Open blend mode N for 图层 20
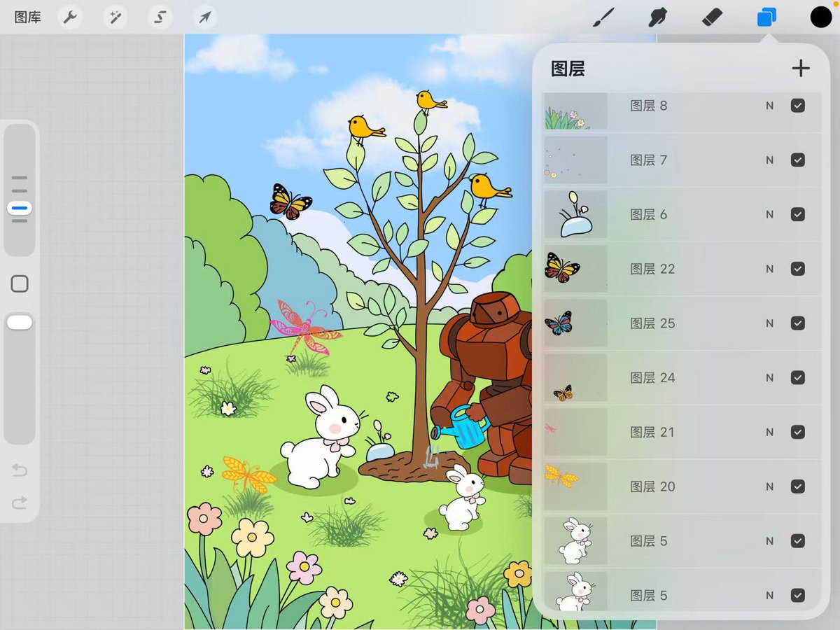The width and height of the screenshot is (840, 630). click(x=769, y=486)
